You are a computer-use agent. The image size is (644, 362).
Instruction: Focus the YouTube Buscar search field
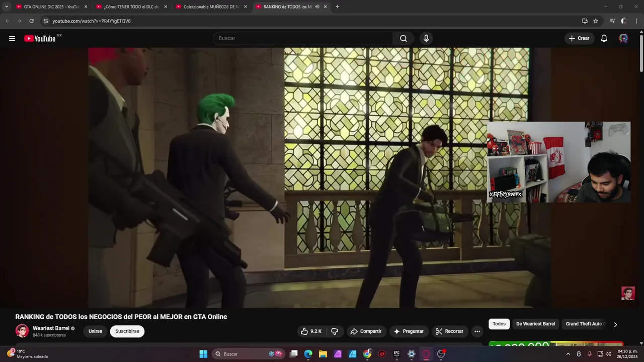tap(303, 38)
